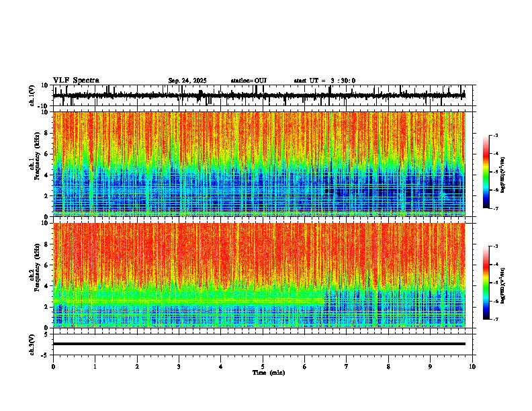Image resolution: width=532 pixels, height=411 pixels.
Task: Click the "station=OUI" header label
Action: tap(249, 81)
